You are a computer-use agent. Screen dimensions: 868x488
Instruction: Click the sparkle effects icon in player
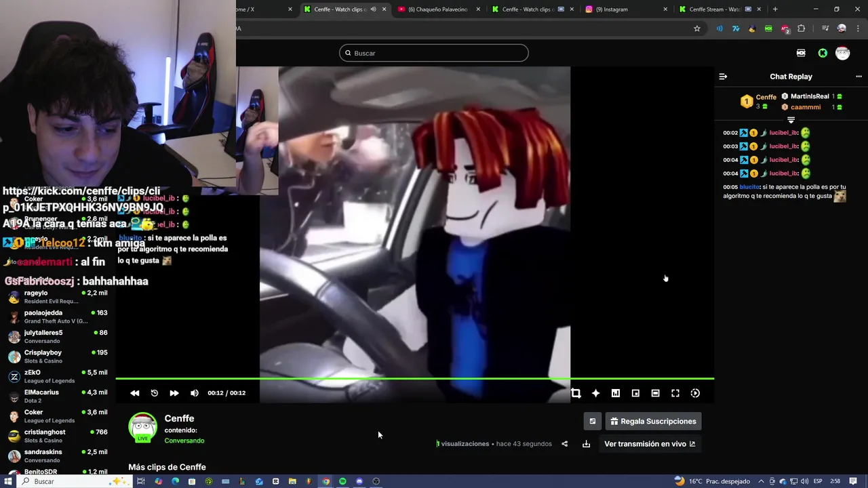(595, 393)
